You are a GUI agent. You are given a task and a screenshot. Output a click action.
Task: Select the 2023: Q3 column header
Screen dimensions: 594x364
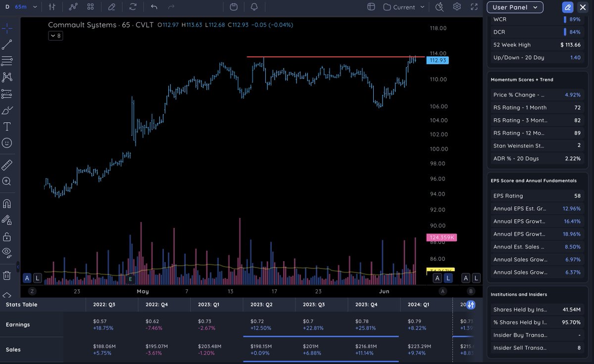314,305
